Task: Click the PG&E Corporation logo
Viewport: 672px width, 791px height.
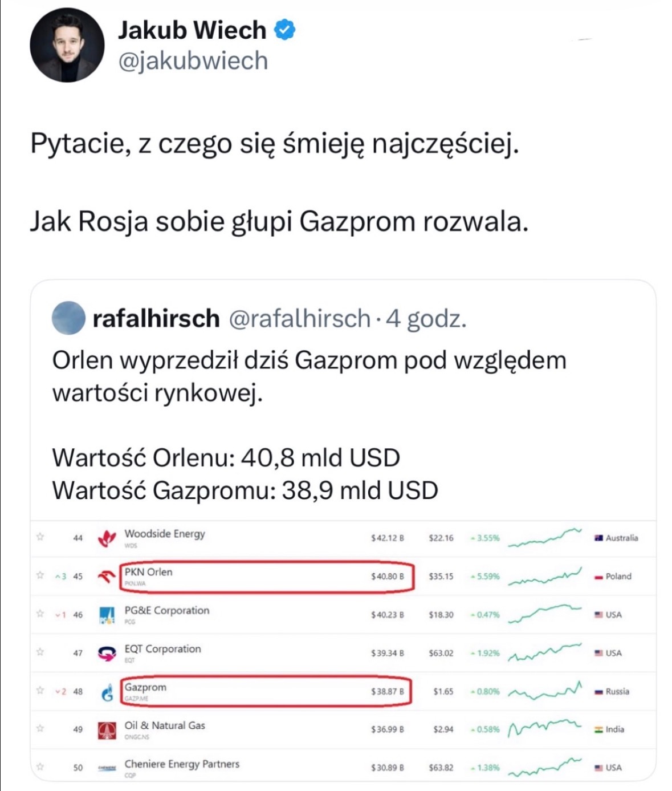Action: point(107,615)
